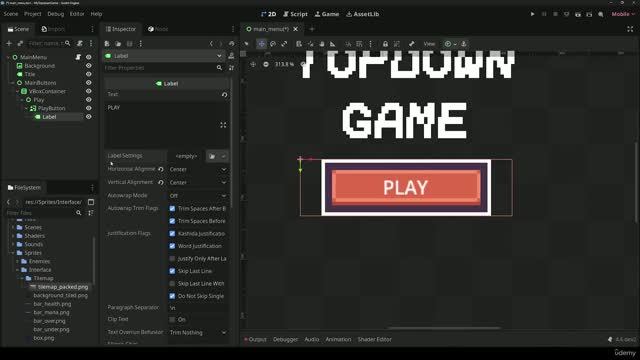Expand the PLAY text editor field
Viewport: 640px width, 360px height.
(x=223, y=125)
